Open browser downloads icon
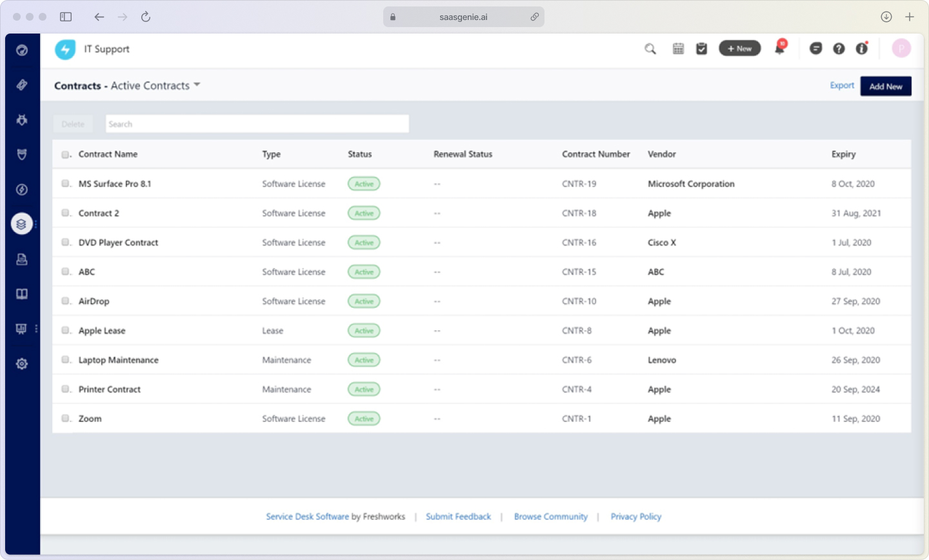This screenshot has height=560, width=929. 886,17
